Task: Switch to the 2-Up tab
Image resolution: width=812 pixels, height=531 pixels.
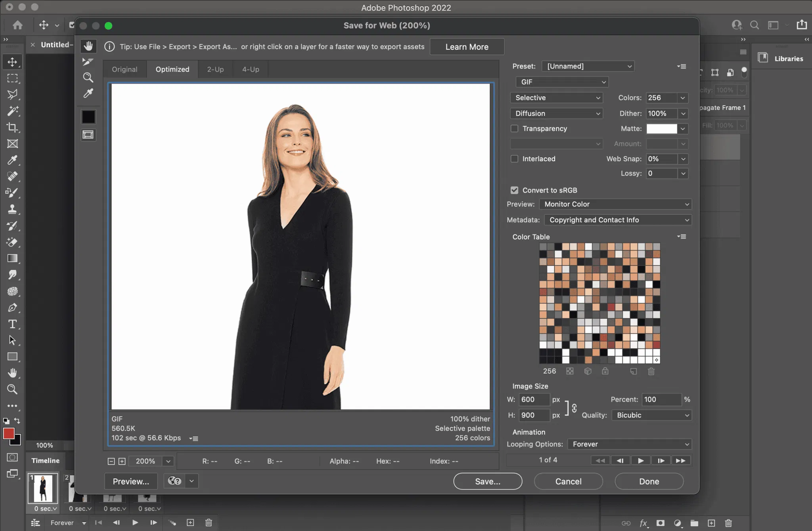Action: click(215, 69)
